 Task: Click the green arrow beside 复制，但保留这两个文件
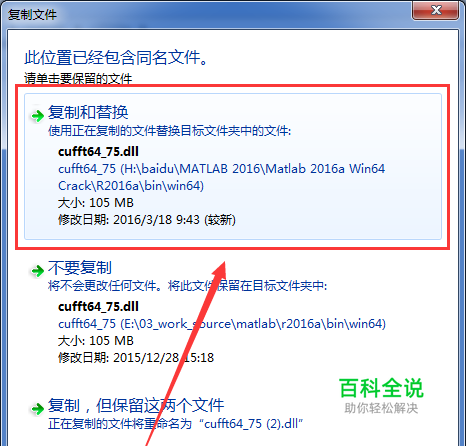(x=37, y=409)
